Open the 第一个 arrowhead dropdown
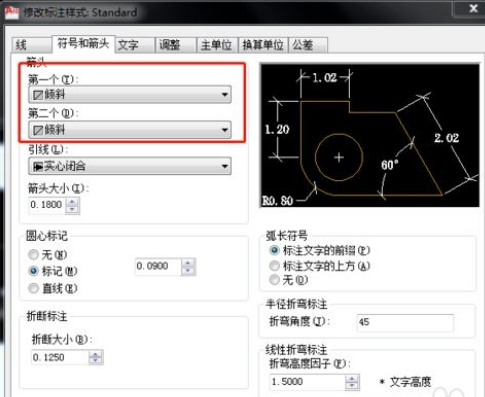Screen dimensions: 485x397 (x=130, y=94)
